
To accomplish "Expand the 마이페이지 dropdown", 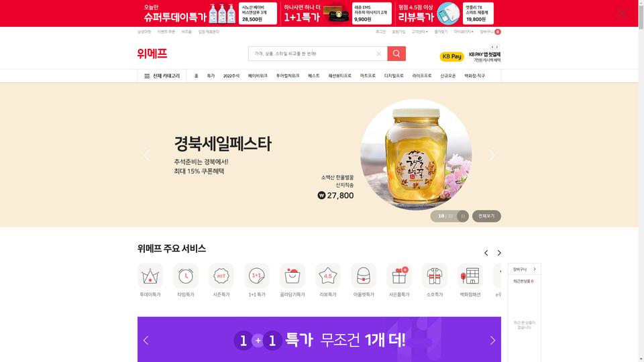I will click(464, 32).
